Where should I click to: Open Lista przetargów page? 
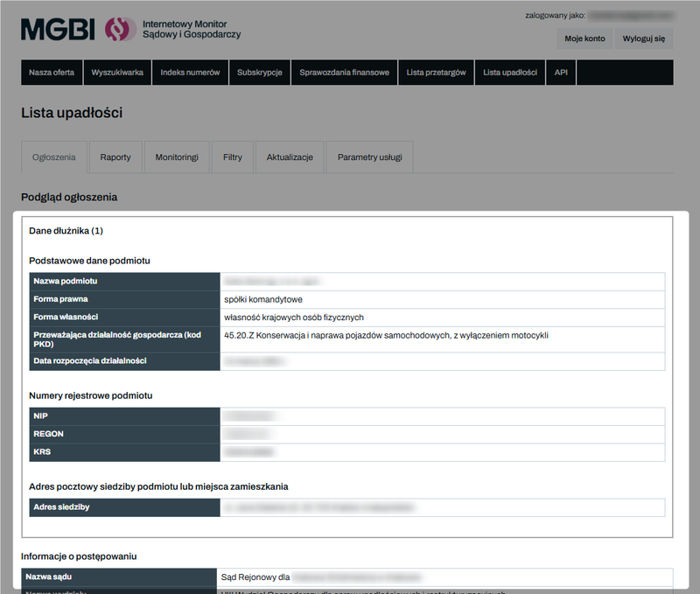(436, 73)
